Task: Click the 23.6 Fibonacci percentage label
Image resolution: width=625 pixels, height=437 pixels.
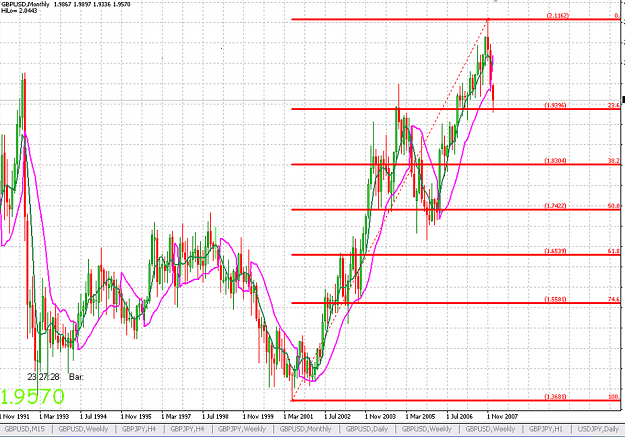Action: 614,105
